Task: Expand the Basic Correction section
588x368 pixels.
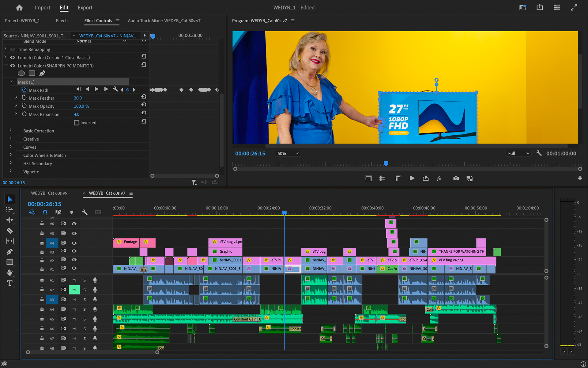Action: click(11, 131)
